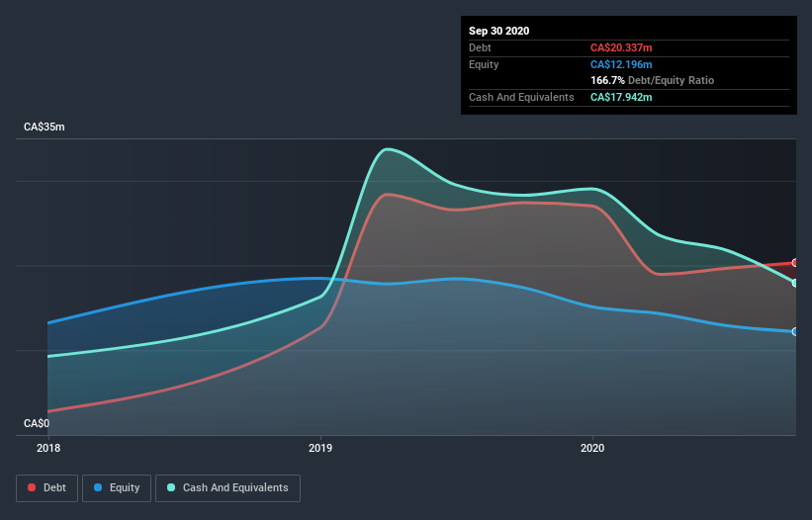Click the blue Equity endpoint marker
The width and height of the screenshot is (812, 520).
point(795,331)
